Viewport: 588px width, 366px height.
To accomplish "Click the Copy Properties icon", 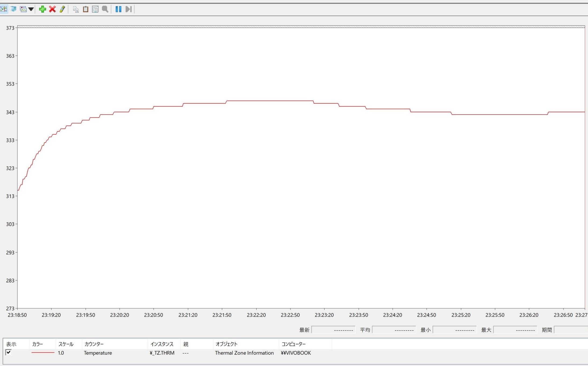I will [76, 9].
